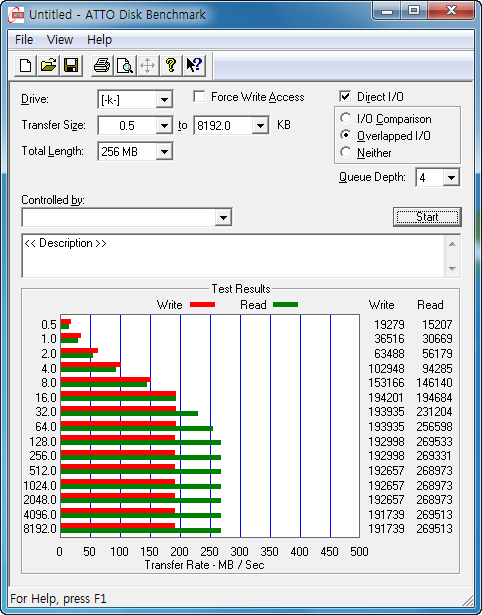Click the write value 102948
The image size is (482, 615).
click(x=386, y=369)
